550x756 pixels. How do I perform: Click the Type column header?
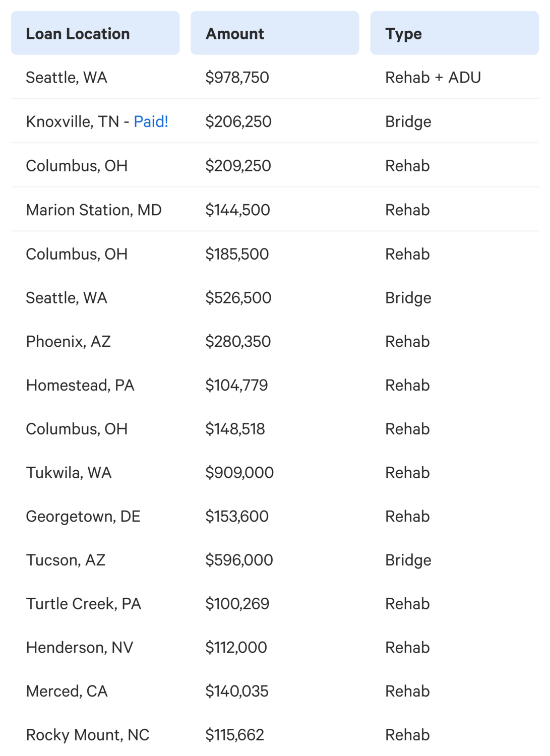tap(454, 33)
